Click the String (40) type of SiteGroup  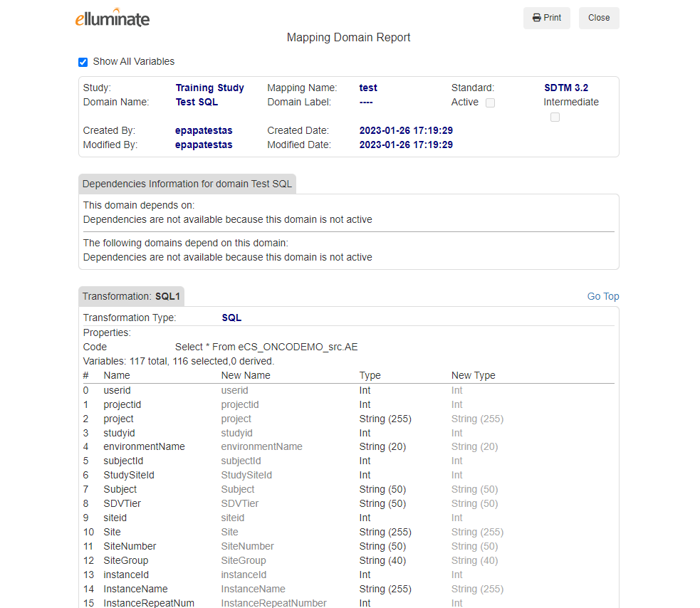382,561
